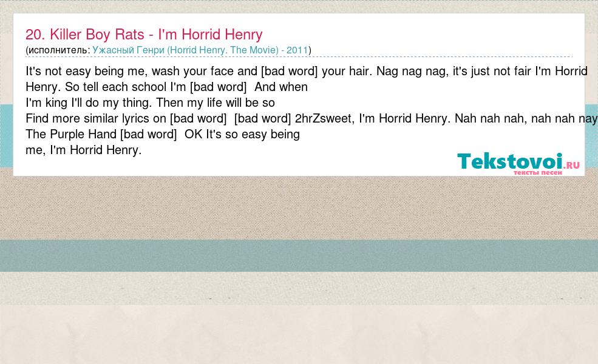Click the phrase 'OK It's so easy being'

click(242, 134)
